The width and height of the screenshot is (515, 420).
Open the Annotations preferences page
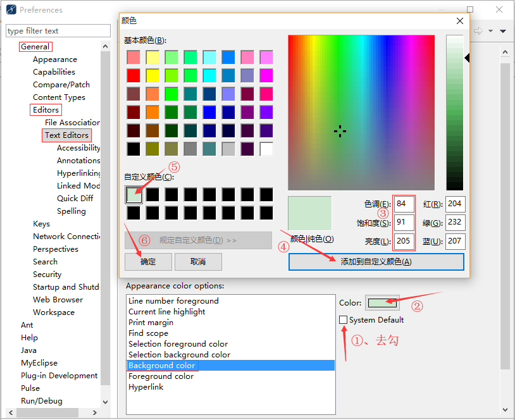pyautogui.click(x=78, y=161)
